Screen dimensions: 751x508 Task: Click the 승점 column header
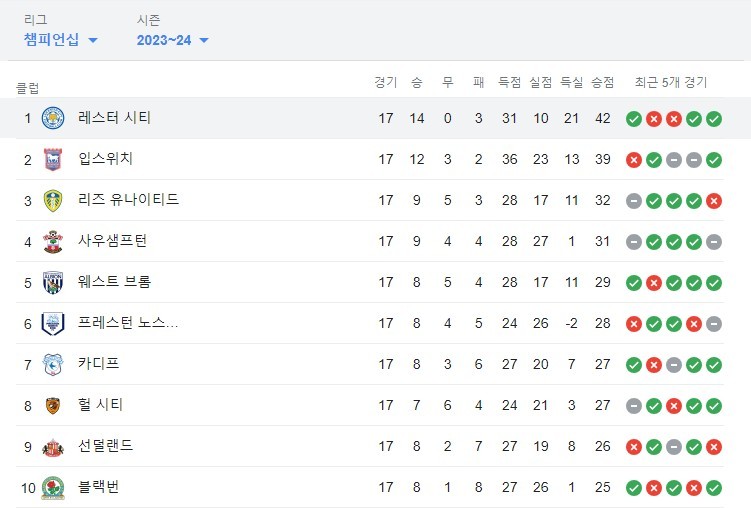[602, 82]
